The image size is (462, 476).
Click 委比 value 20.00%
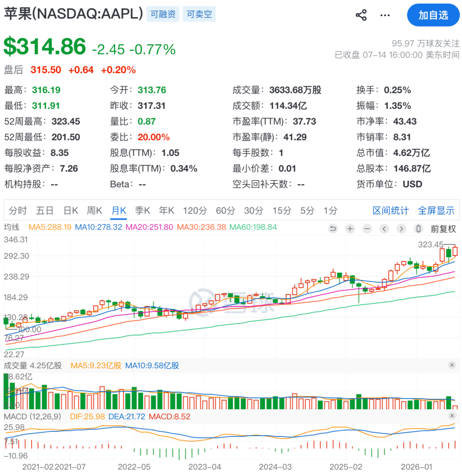tap(154, 137)
